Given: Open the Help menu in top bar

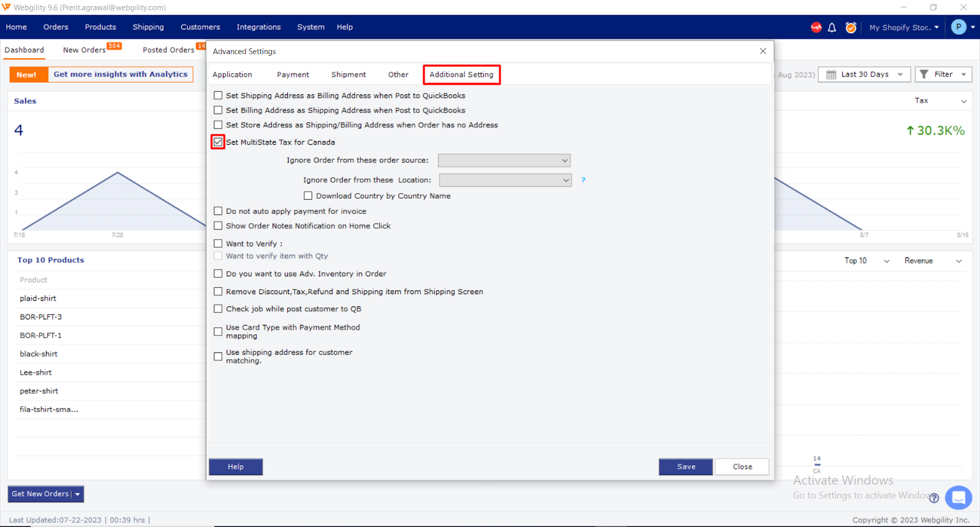Looking at the screenshot, I should pyautogui.click(x=345, y=27).
